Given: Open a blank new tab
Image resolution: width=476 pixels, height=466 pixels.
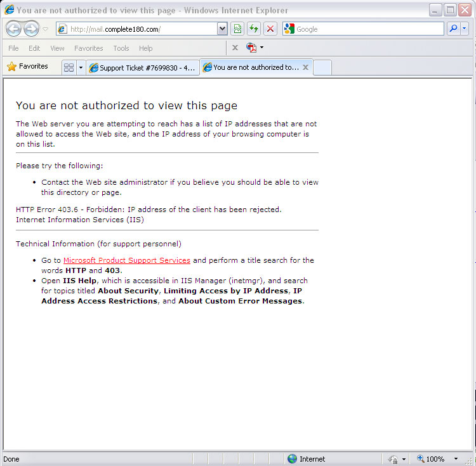Looking at the screenshot, I should pos(322,68).
